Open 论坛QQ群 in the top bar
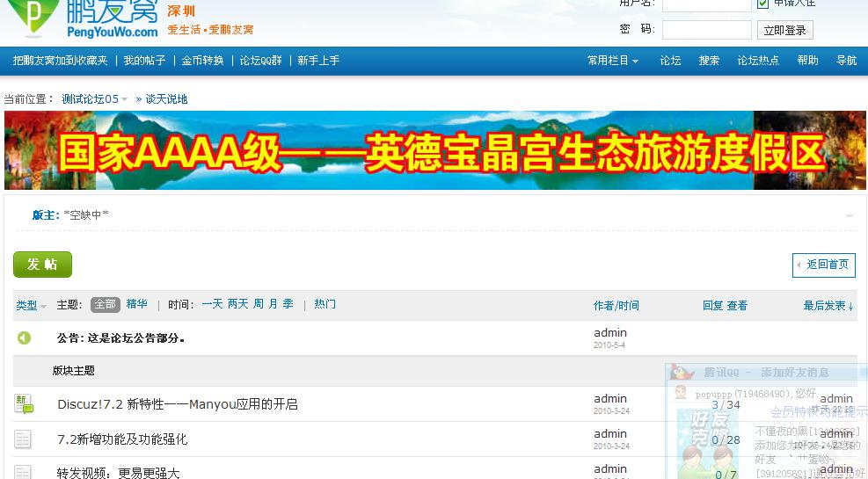 tap(260, 61)
